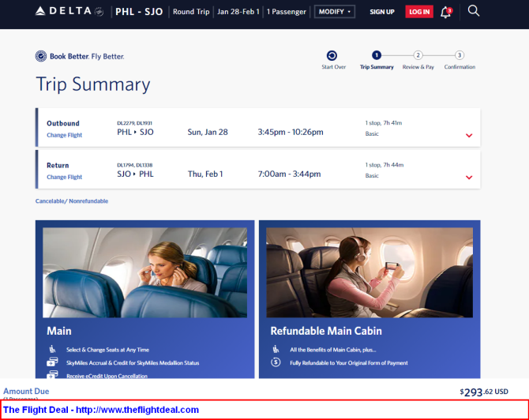Click the $293.62 USD amount
This screenshot has height=420, width=529.
tap(484, 392)
